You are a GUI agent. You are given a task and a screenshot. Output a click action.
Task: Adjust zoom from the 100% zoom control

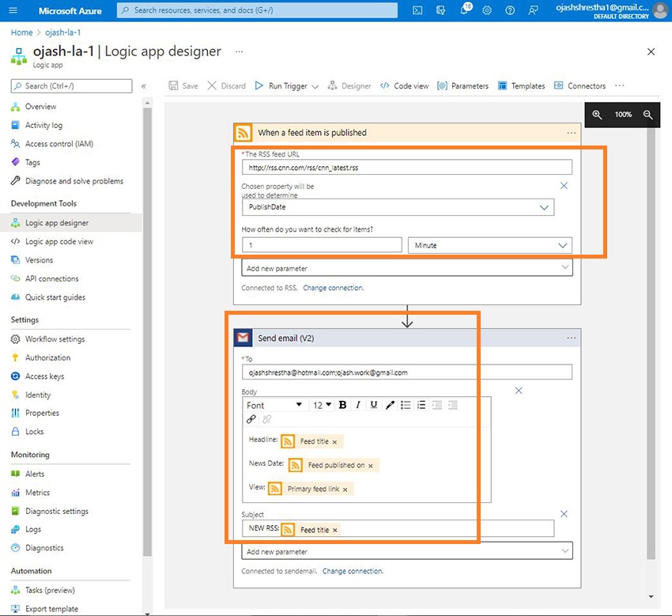coord(622,114)
